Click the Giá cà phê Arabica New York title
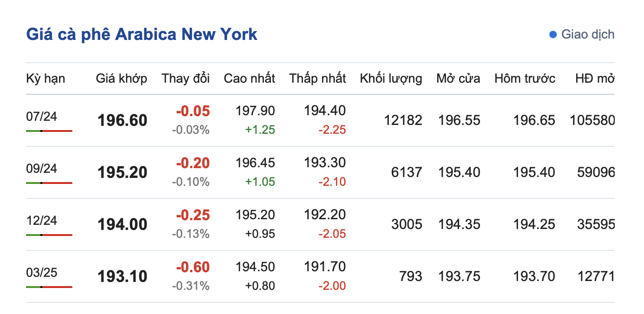This screenshot has width=644, height=314. click(x=142, y=34)
